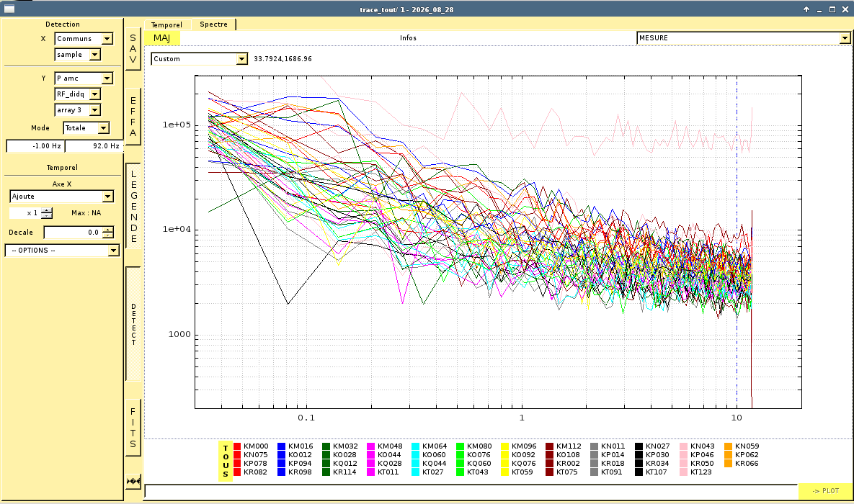This screenshot has width=854, height=504.
Task: Click the vertical DETECT button
Action: tap(133, 325)
